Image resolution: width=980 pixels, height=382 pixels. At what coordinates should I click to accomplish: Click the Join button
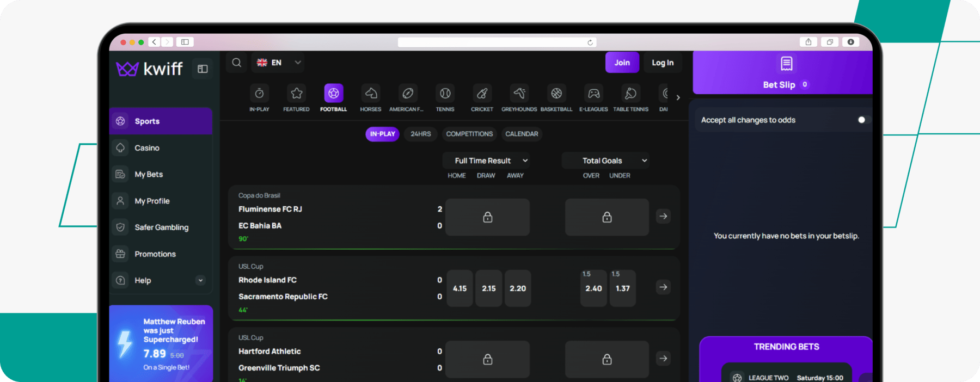(x=622, y=63)
